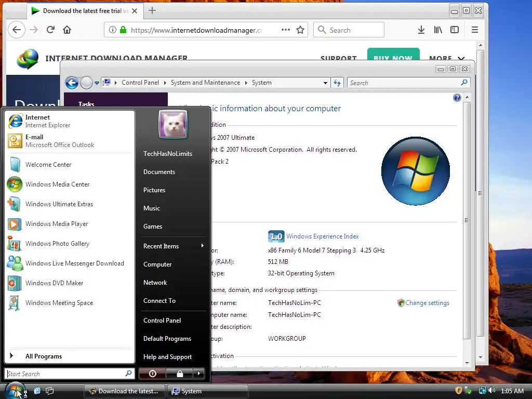Toggle Firefox sidebar icon
The image size is (532, 399).
(454, 30)
